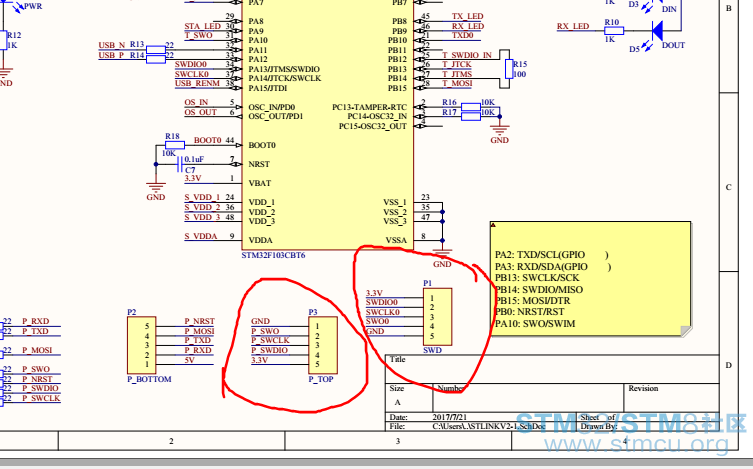Select the OS_IN net label
The width and height of the screenshot is (753, 469).
coord(196,102)
